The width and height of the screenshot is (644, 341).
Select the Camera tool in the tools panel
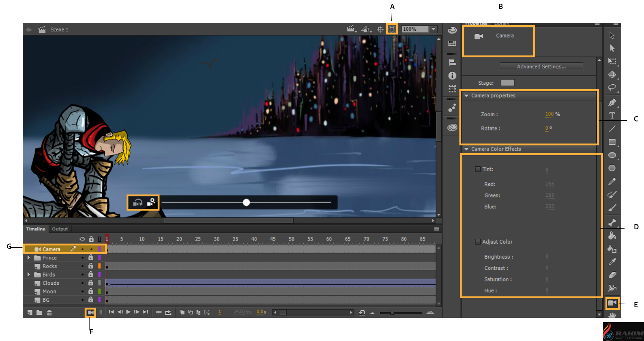coord(612,303)
